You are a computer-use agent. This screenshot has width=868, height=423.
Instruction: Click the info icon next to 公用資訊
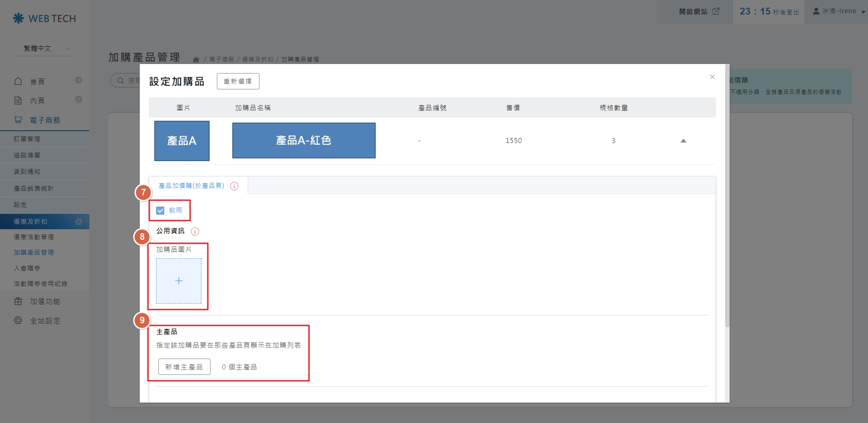tap(195, 231)
